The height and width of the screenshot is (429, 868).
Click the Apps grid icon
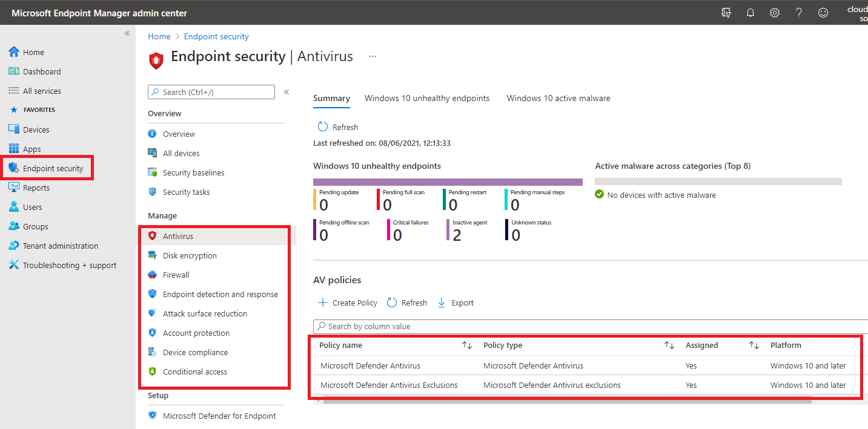click(14, 149)
